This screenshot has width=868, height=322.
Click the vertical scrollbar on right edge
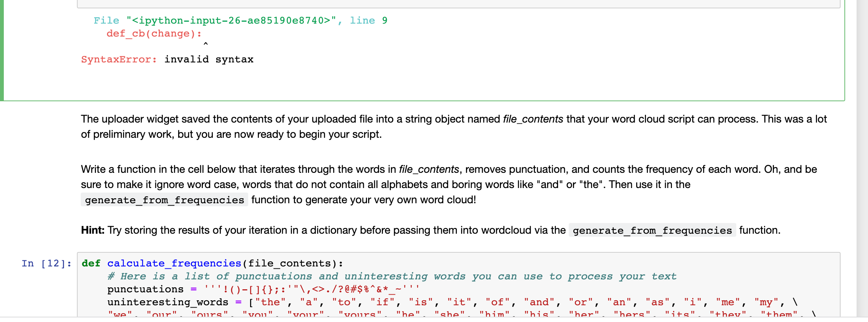coord(862,158)
